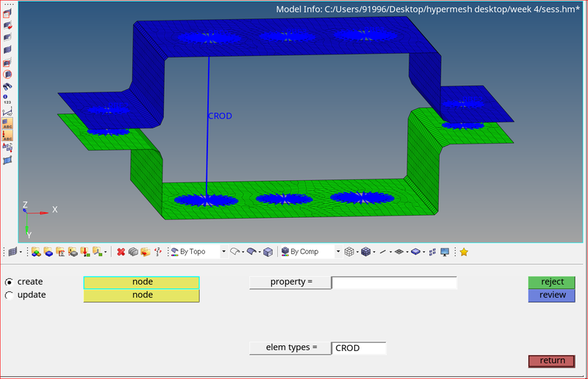This screenshot has width=588, height=379.
Task: Click the organize elements icon with red arrows
Action: (7, 148)
